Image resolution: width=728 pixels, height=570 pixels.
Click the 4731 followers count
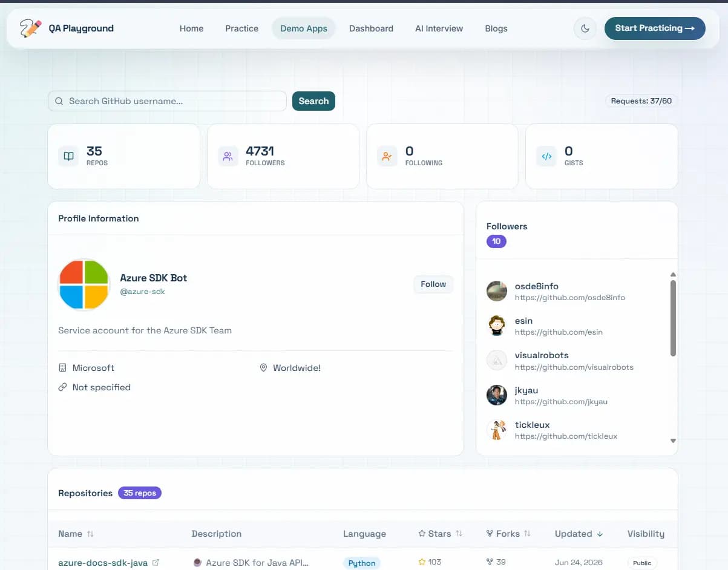pyautogui.click(x=260, y=151)
